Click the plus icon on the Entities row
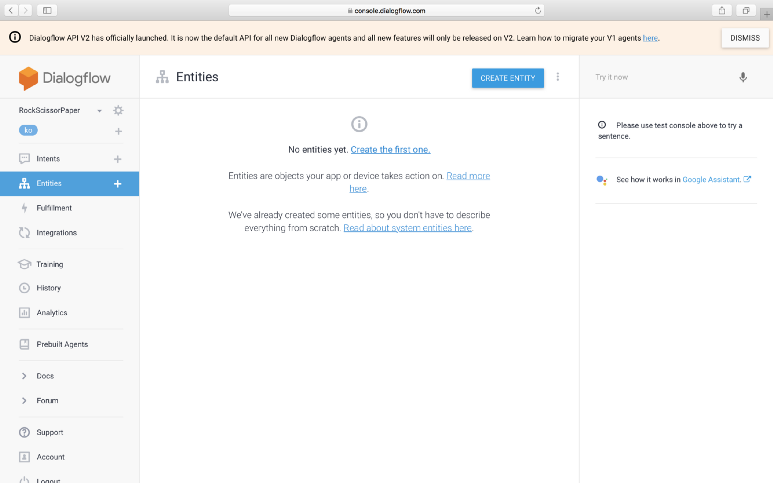The height and width of the screenshot is (483, 773). pos(118,184)
